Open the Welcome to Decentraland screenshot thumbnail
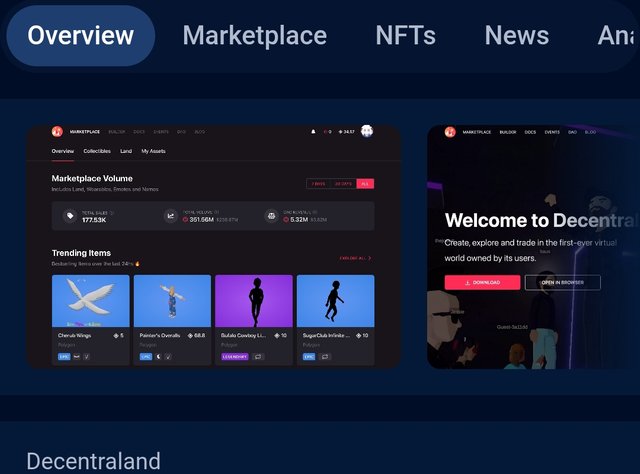Viewport: 640px width, 474px height. [533, 247]
